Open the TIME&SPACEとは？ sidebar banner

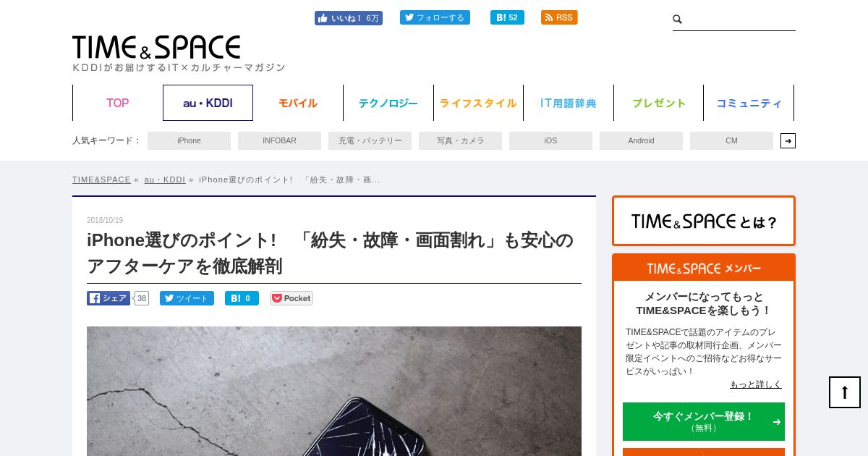[704, 221]
